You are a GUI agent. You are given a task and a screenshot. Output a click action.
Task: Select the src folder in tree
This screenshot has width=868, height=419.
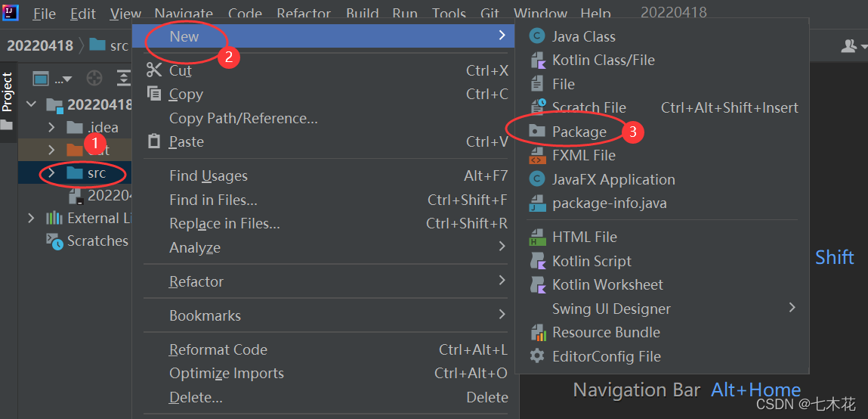coord(97,173)
